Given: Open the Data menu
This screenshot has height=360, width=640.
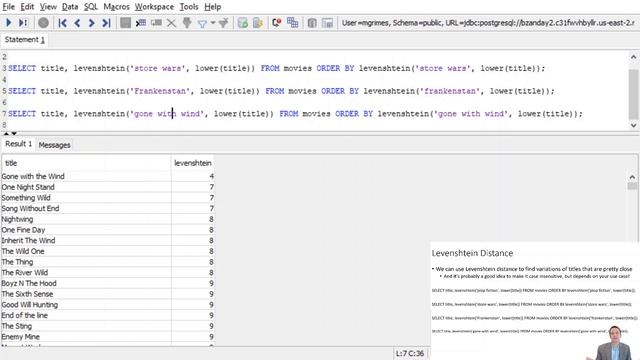Looking at the screenshot, I should point(70,7).
